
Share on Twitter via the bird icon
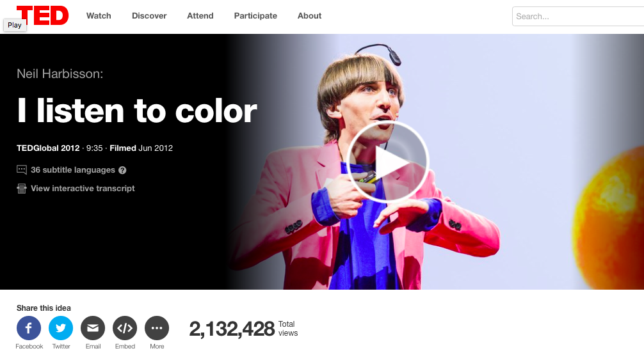(x=61, y=328)
